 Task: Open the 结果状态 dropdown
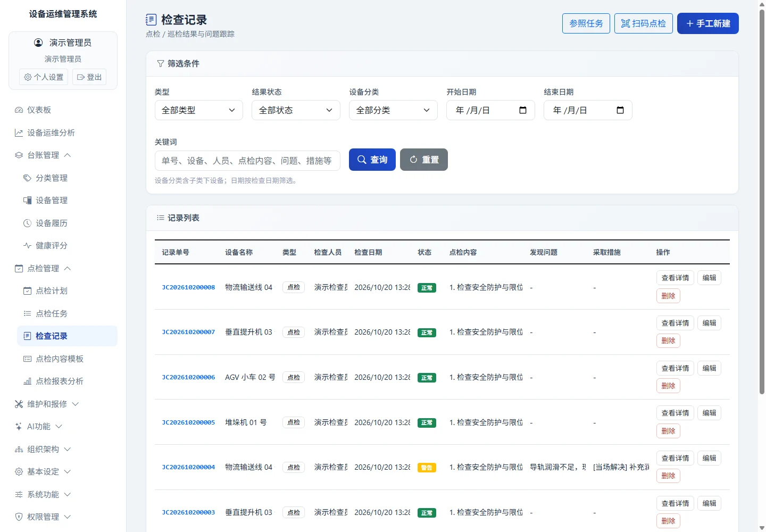(x=296, y=110)
